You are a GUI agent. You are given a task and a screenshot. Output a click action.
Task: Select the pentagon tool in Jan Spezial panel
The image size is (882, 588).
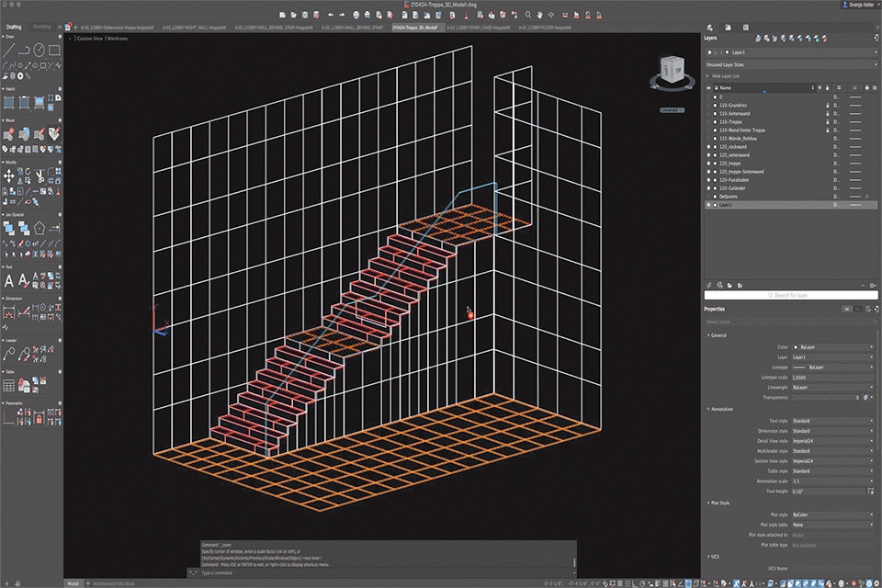click(40, 229)
